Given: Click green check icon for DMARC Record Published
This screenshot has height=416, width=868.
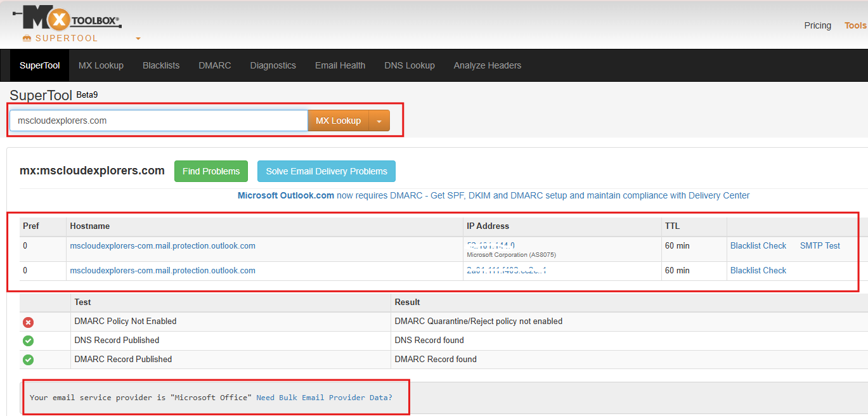Looking at the screenshot, I should 29,360.
